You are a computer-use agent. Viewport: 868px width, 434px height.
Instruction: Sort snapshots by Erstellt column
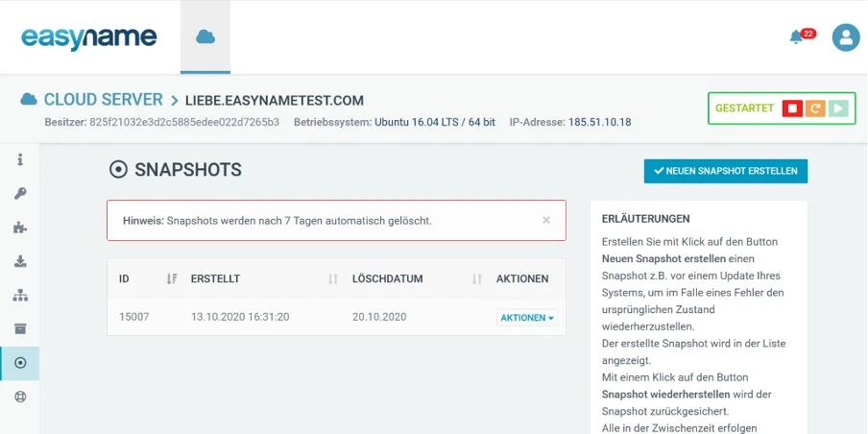point(332,279)
